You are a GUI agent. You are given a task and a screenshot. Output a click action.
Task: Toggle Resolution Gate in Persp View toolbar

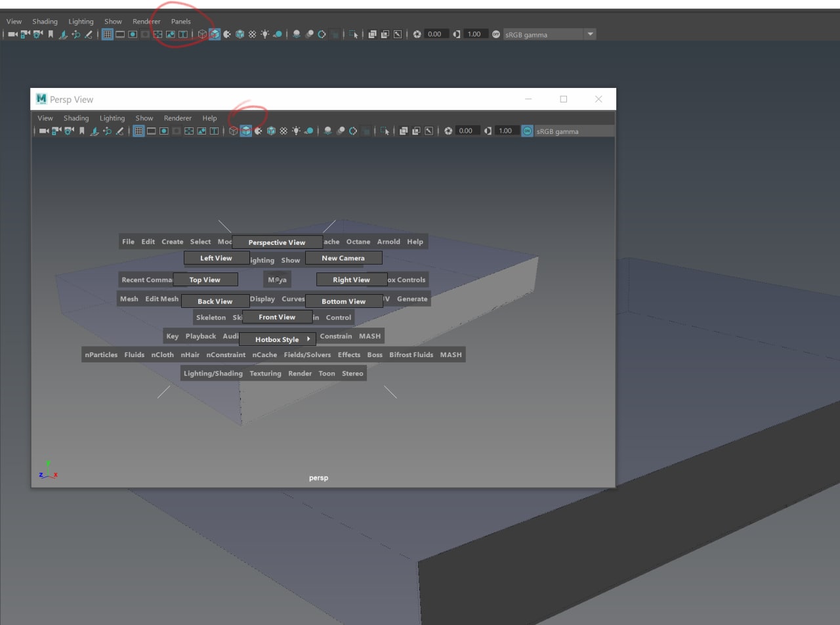tap(163, 131)
